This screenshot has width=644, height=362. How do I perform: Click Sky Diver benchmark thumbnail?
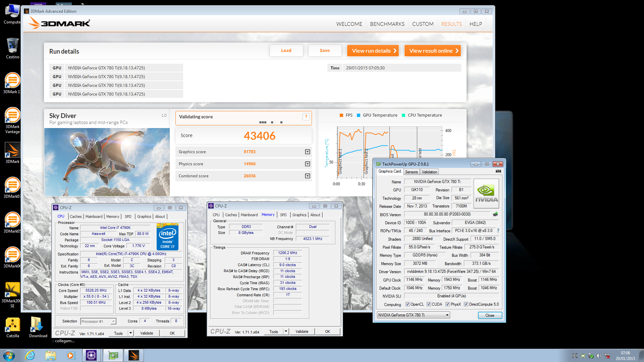(x=107, y=162)
